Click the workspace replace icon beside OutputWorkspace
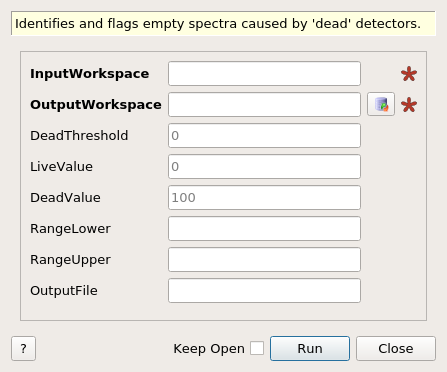Viewport: 447px width, 372px height. tap(381, 104)
